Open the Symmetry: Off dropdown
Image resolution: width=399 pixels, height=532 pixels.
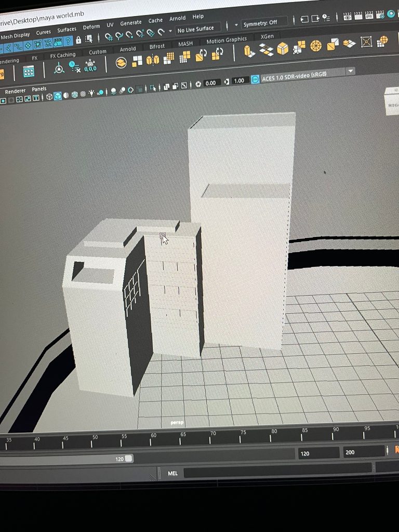(264, 23)
